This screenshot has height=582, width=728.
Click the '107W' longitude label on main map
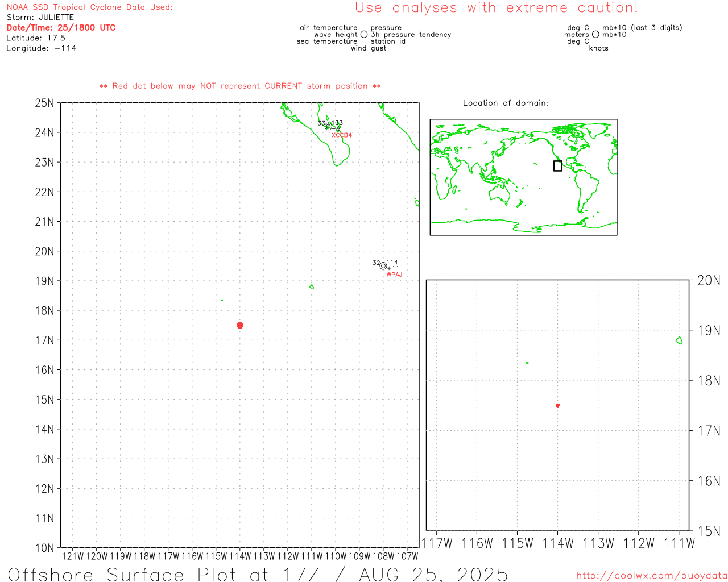(x=407, y=556)
